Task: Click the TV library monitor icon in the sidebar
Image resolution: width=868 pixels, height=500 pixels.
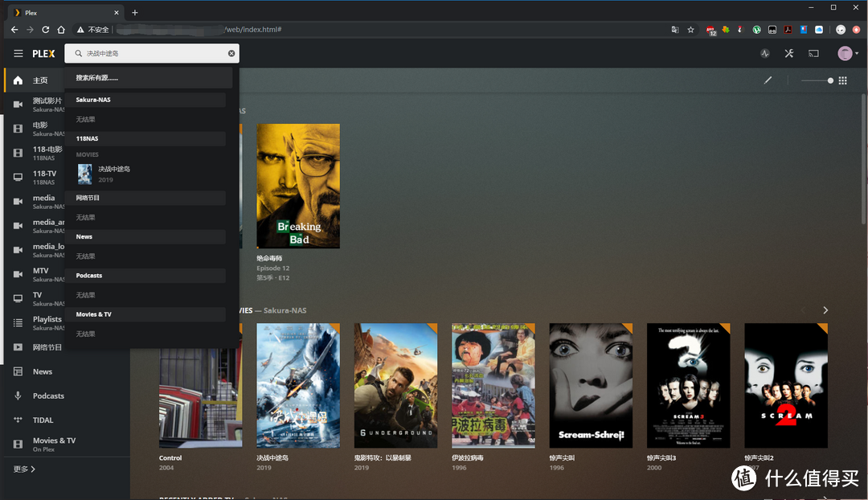Action: (18, 298)
